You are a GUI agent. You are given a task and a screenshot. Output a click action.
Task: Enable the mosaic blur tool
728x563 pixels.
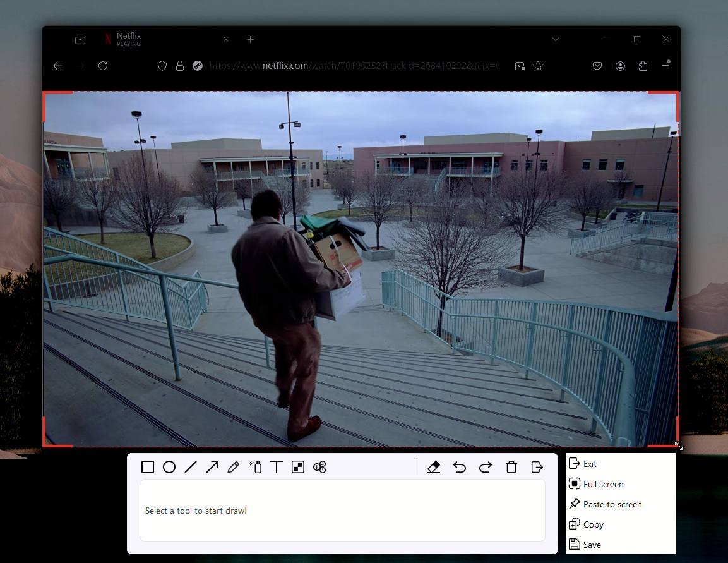[297, 467]
